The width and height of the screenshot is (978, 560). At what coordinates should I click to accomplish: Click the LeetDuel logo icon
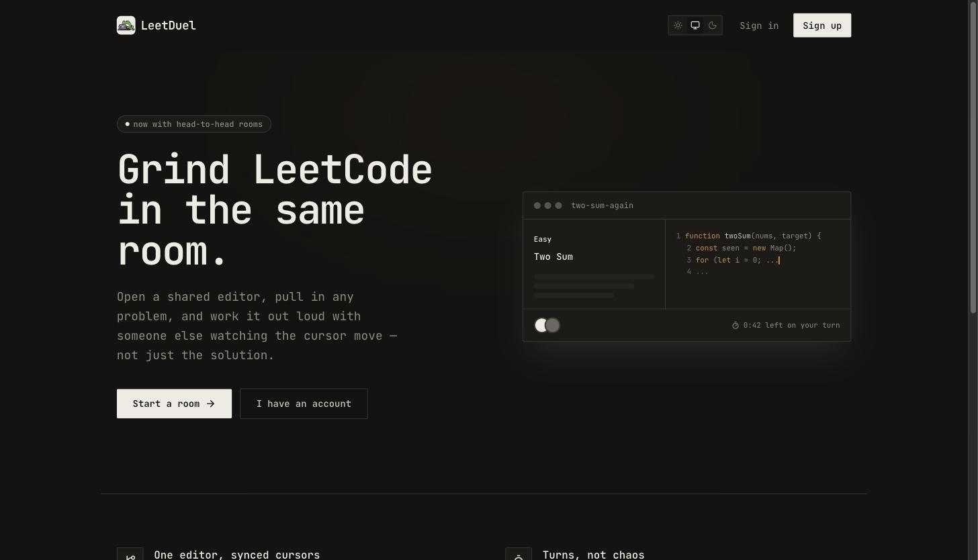click(126, 26)
